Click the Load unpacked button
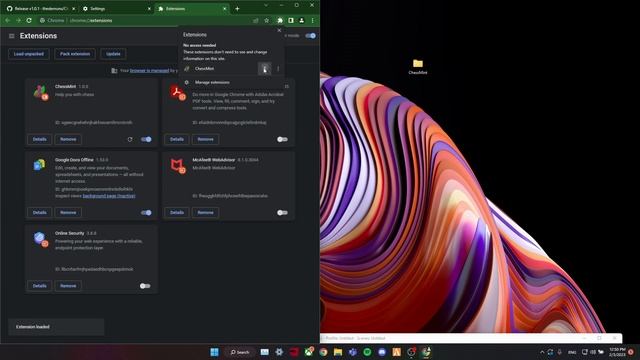This screenshot has width=640, height=360. click(x=29, y=54)
